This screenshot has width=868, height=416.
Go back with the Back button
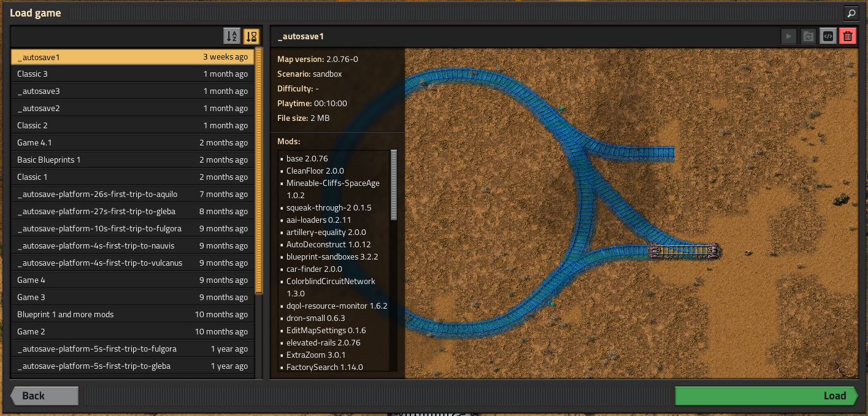click(44, 396)
